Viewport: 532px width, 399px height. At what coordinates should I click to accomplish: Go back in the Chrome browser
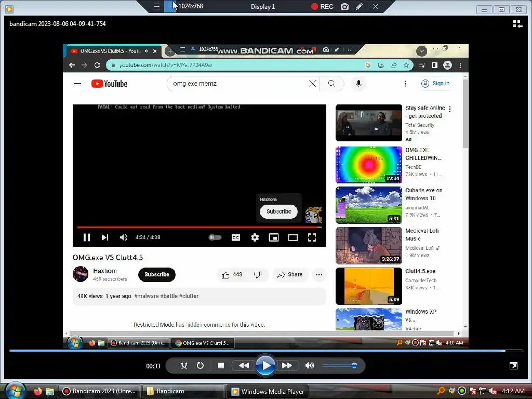tap(72, 65)
